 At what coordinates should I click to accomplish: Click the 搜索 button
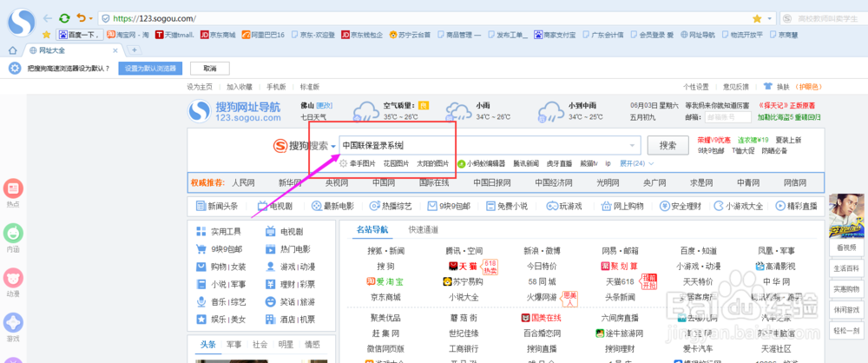tap(667, 146)
